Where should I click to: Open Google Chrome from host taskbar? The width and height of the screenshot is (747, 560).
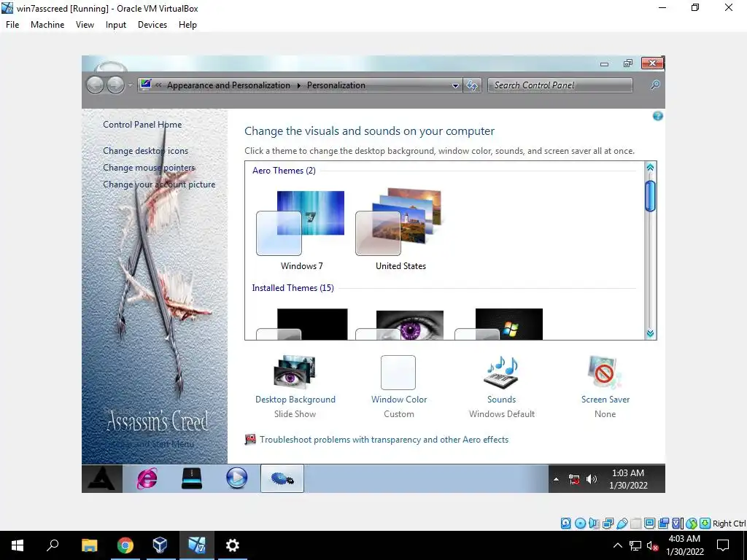pos(125,545)
